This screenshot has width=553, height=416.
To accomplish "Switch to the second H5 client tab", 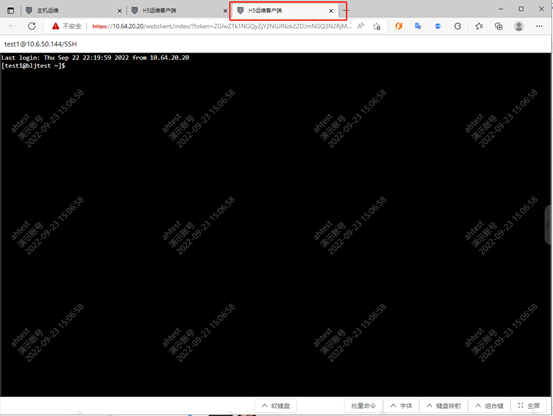I will click(175, 11).
